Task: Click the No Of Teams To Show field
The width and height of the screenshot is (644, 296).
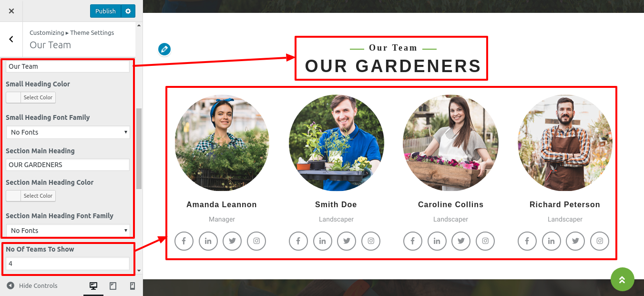Action: coord(68,264)
